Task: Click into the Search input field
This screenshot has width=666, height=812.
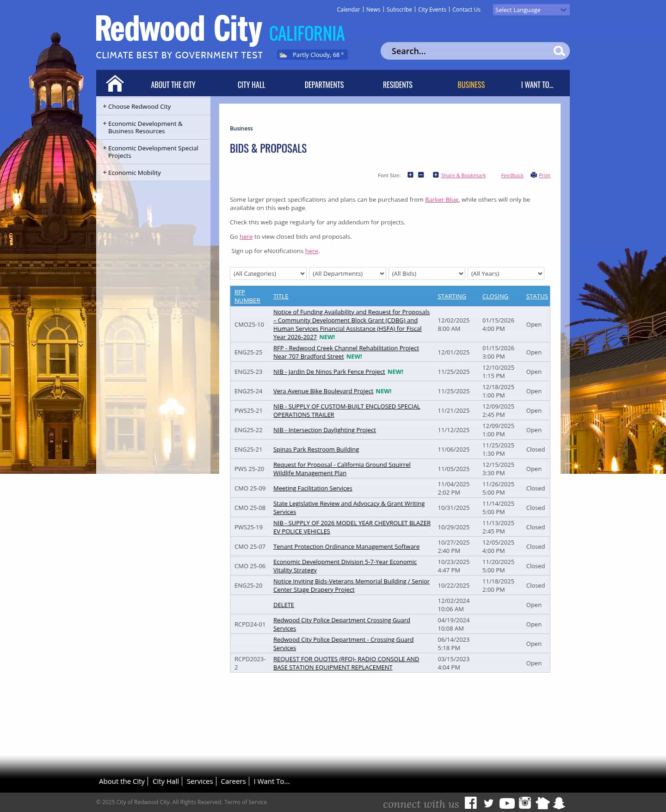Action: (x=467, y=51)
